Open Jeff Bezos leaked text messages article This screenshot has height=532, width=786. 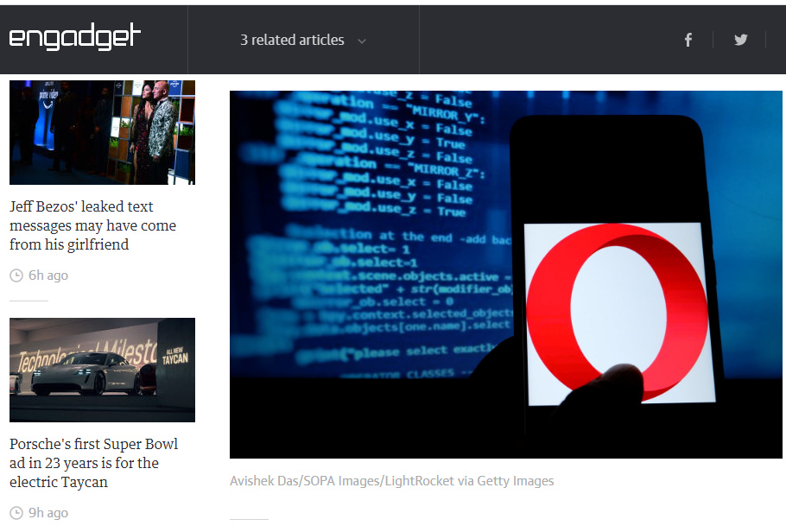click(92, 225)
